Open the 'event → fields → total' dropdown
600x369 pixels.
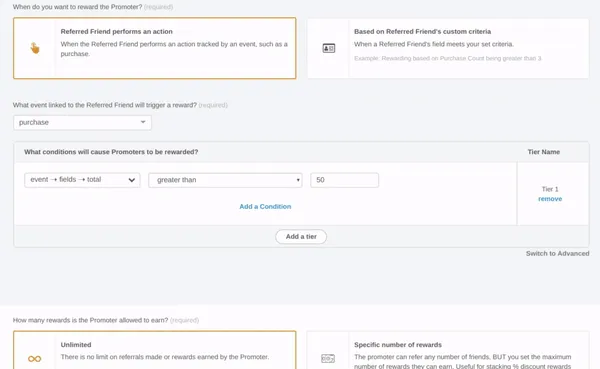tap(82, 180)
